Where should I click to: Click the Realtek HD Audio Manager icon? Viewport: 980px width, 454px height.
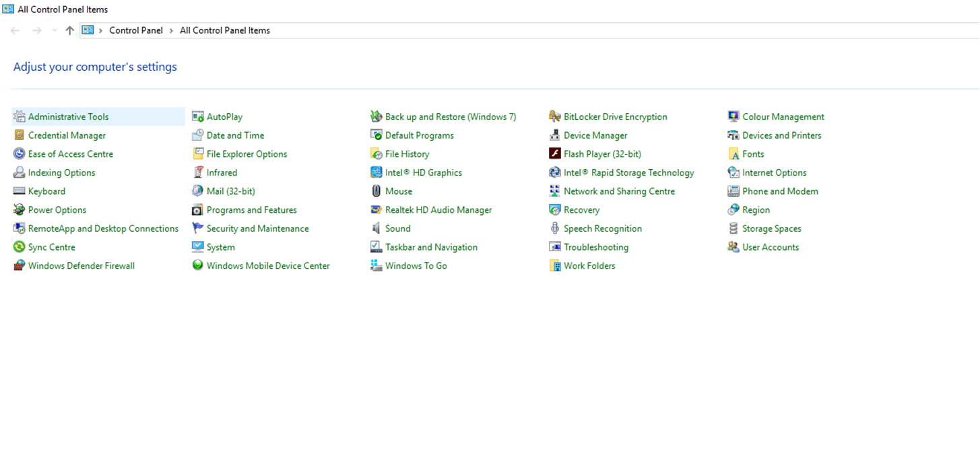(x=377, y=210)
